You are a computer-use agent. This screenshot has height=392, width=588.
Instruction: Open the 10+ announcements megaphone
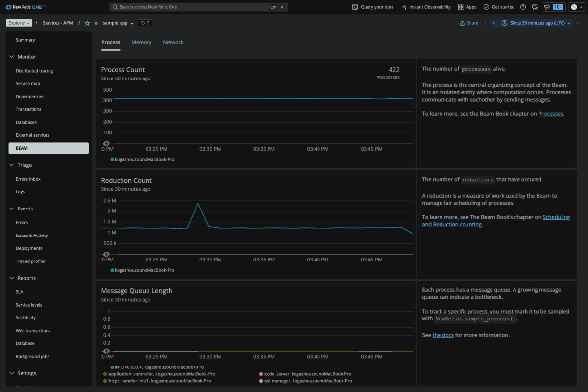tap(553, 7)
